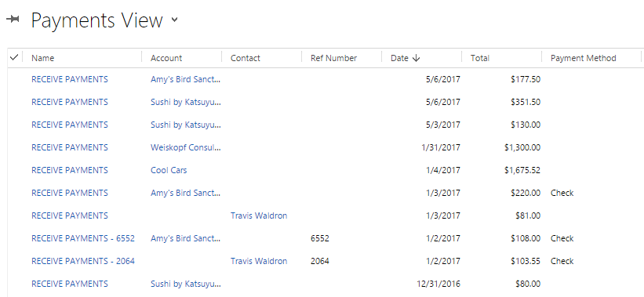Image resolution: width=644 pixels, height=297 pixels.
Task: Sort by the Ref Number column header
Action: coord(333,58)
